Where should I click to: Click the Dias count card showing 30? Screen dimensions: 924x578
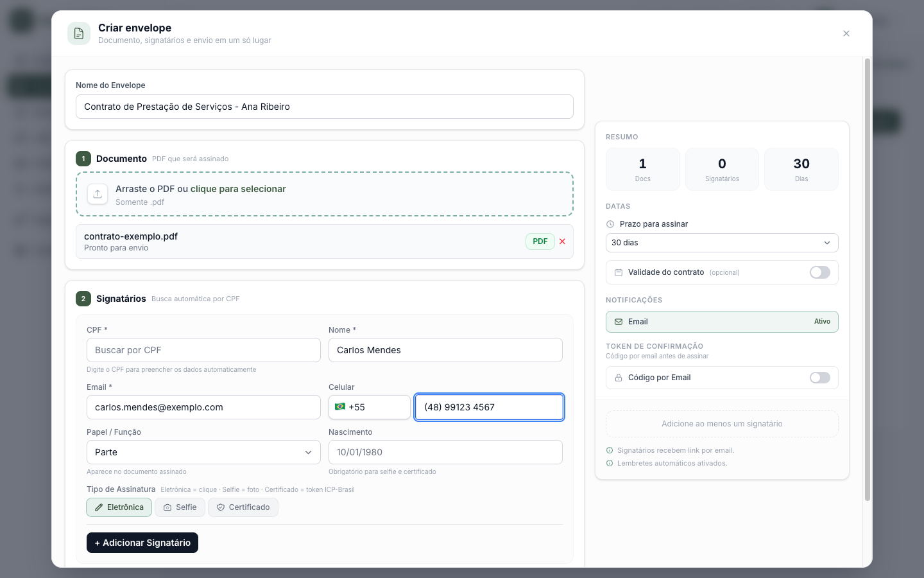pyautogui.click(x=801, y=170)
